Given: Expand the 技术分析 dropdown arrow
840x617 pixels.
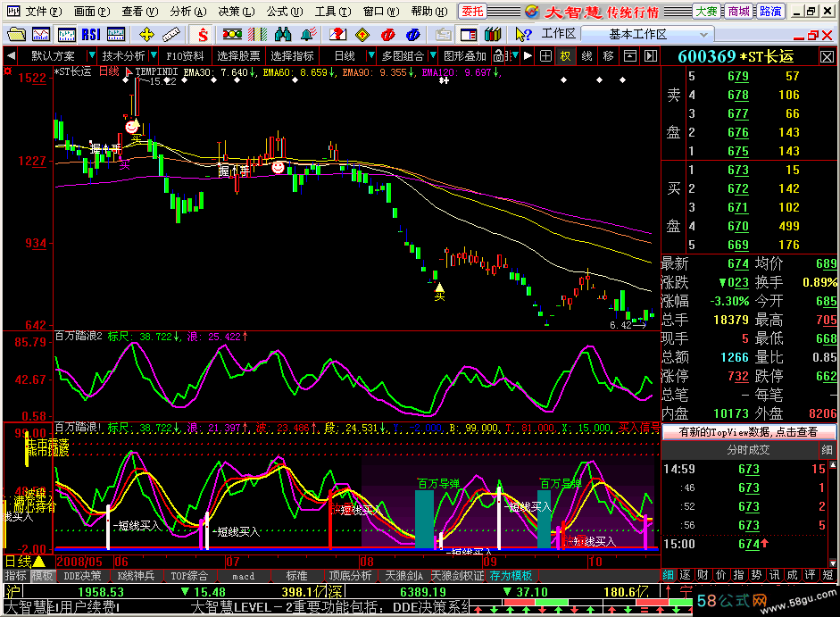Looking at the screenshot, I should click(x=154, y=55).
